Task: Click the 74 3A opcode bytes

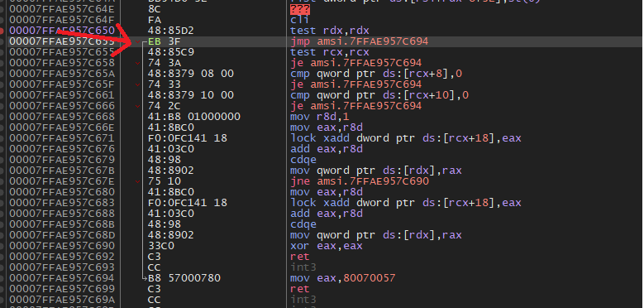Action: 164,63
